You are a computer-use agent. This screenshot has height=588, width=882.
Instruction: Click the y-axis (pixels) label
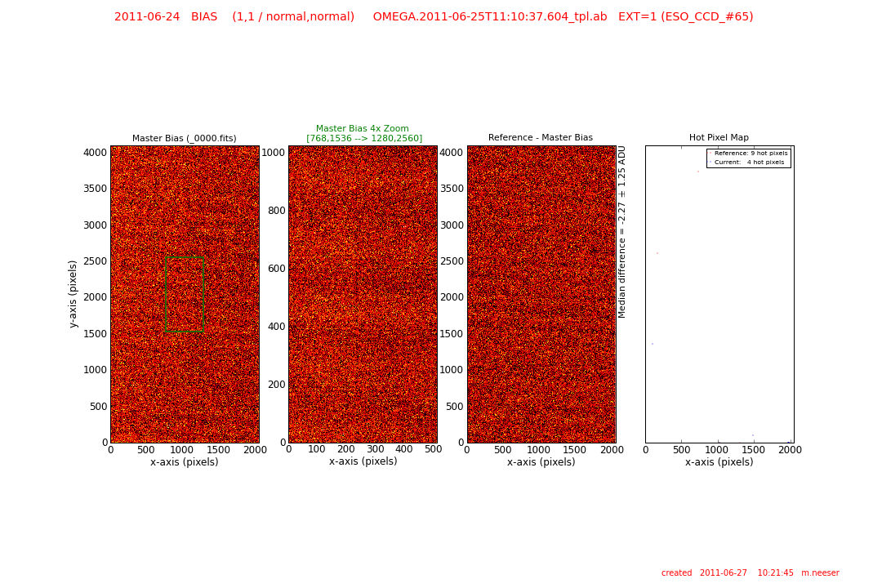pos(73,294)
